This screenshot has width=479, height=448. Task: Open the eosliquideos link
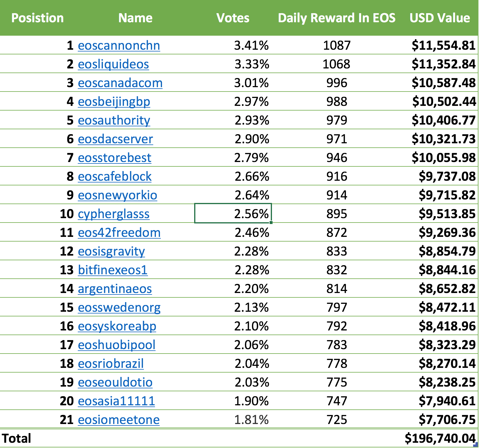click(113, 64)
